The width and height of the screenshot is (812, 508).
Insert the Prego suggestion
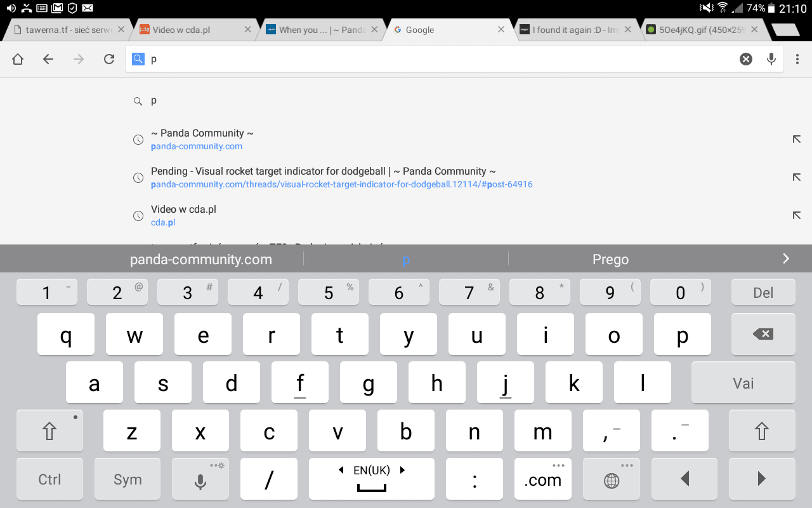(611, 259)
